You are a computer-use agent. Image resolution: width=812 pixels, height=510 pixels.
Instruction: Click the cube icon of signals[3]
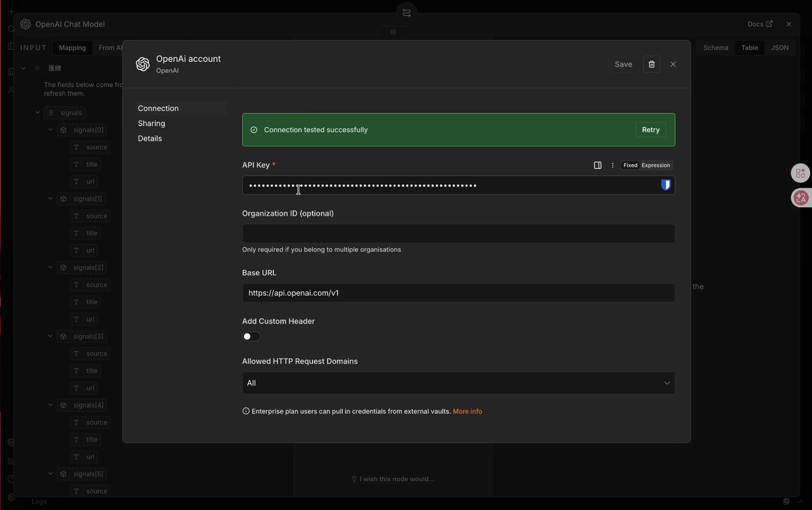(x=63, y=336)
